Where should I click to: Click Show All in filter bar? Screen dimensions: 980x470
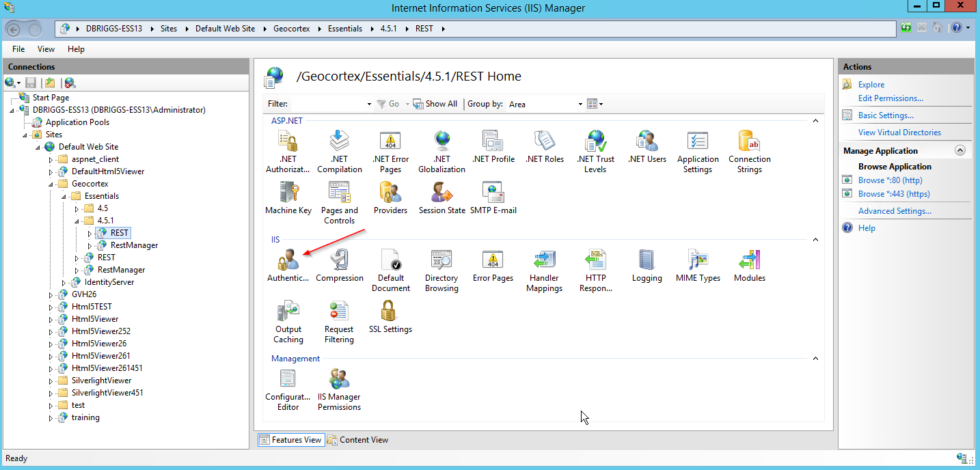[435, 104]
